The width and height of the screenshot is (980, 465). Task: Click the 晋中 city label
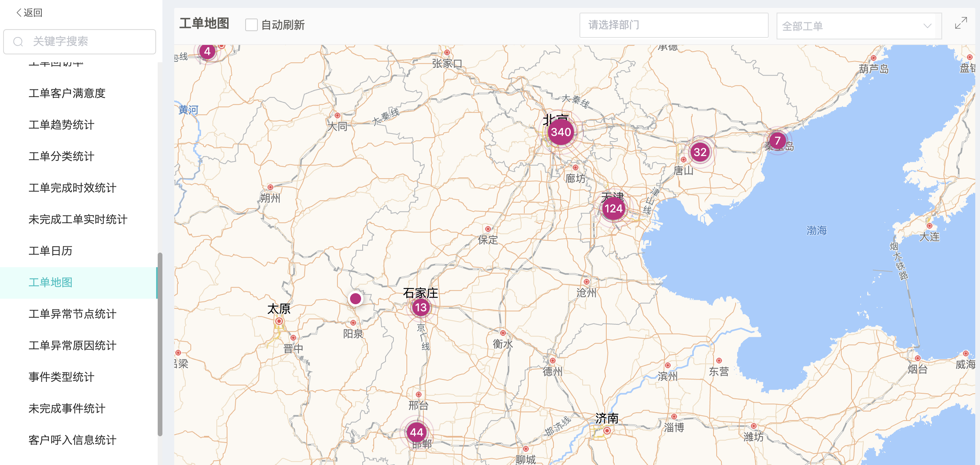point(293,349)
